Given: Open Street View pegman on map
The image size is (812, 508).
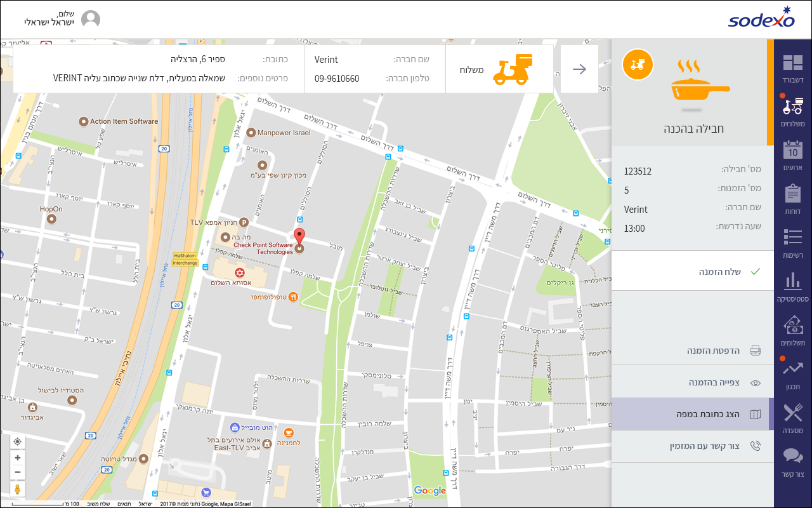Looking at the screenshot, I should [17, 489].
